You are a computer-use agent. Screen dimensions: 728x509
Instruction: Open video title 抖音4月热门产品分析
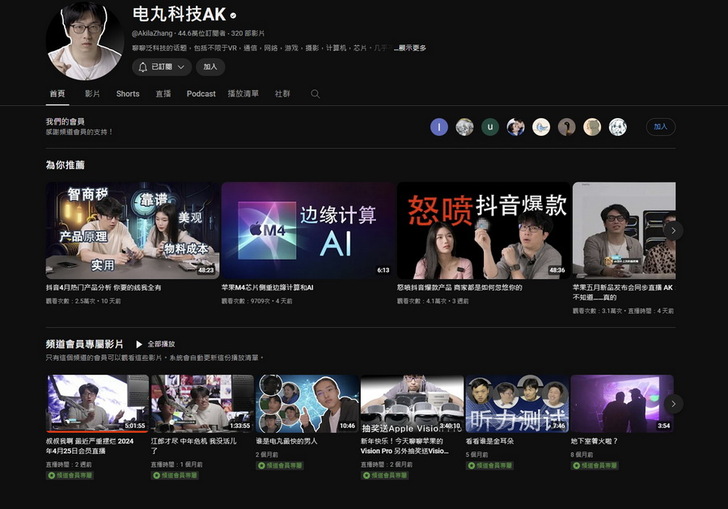pos(104,288)
